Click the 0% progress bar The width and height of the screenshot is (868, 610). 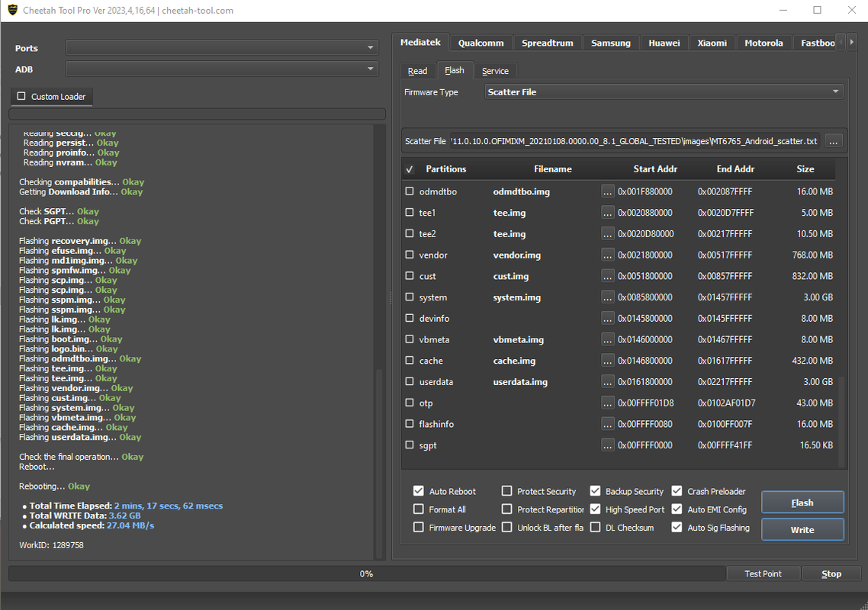click(x=366, y=574)
